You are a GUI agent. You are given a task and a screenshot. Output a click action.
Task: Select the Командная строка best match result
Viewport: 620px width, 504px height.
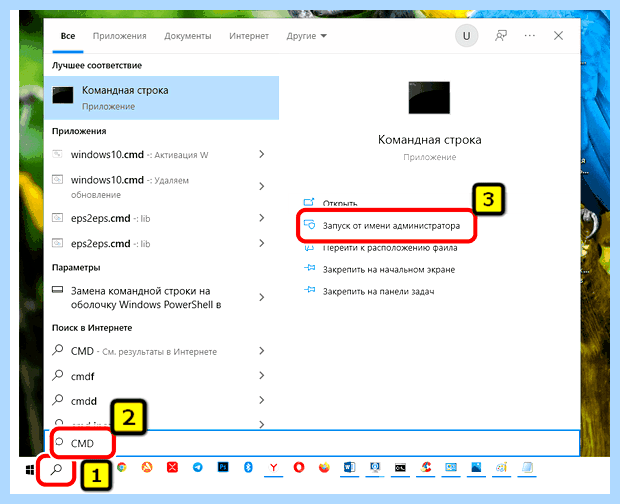pyautogui.click(x=162, y=98)
